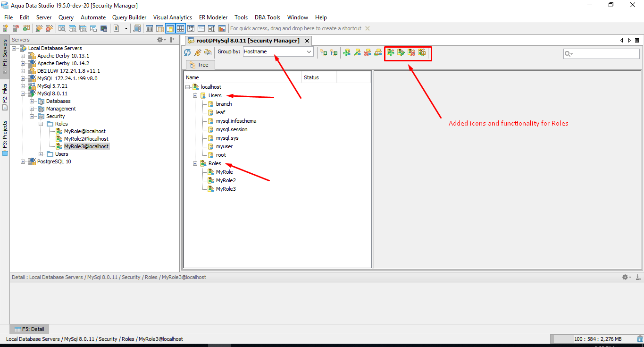Click the Drop Role red X icon
The height and width of the screenshot is (347, 644).
point(411,52)
